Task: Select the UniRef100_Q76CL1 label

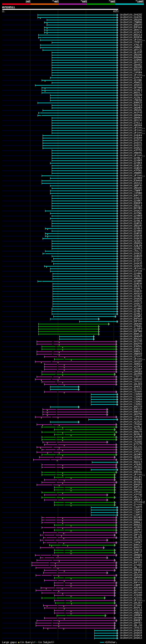Action: pyautogui.click(x=131, y=123)
